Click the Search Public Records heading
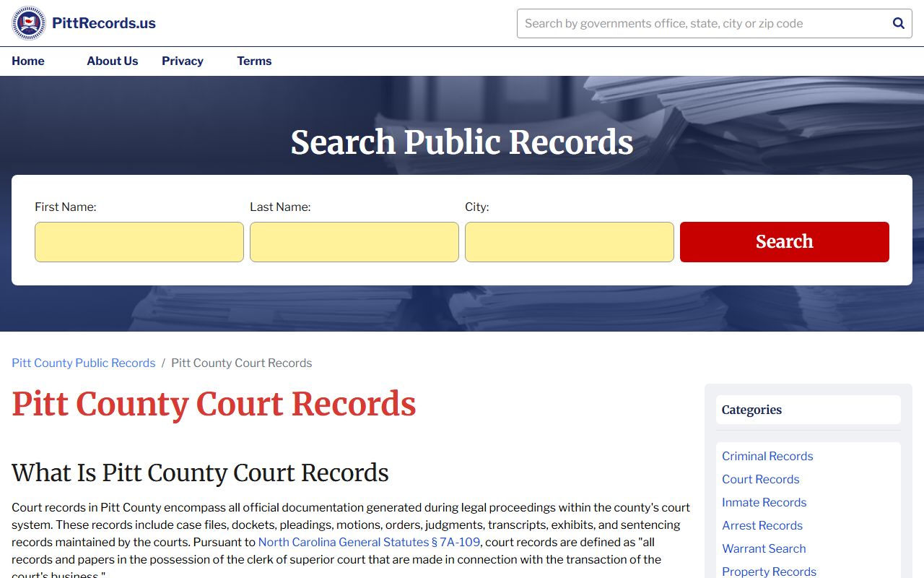924x578 pixels. [x=462, y=142]
